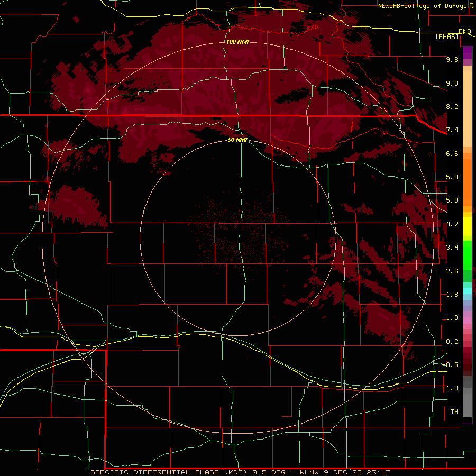Click the 4.2 value on the color scale

coord(452,224)
